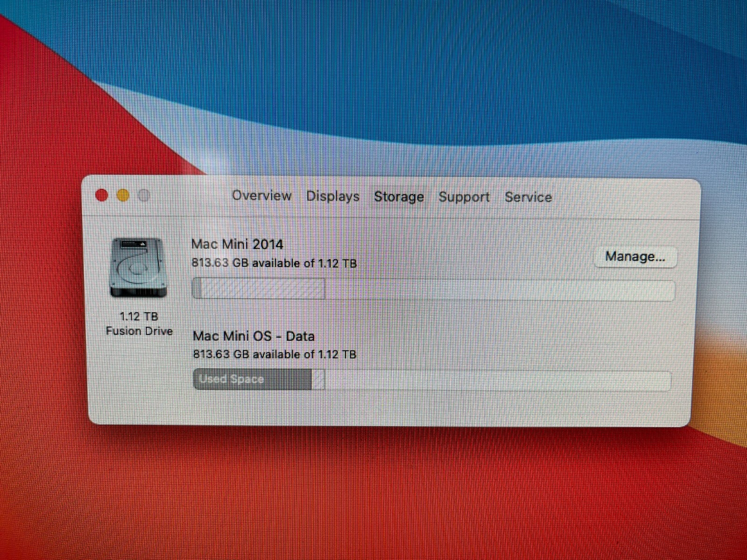The height and width of the screenshot is (560, 747).
Task: Close the About This Mac window
Action: [101, 195]
